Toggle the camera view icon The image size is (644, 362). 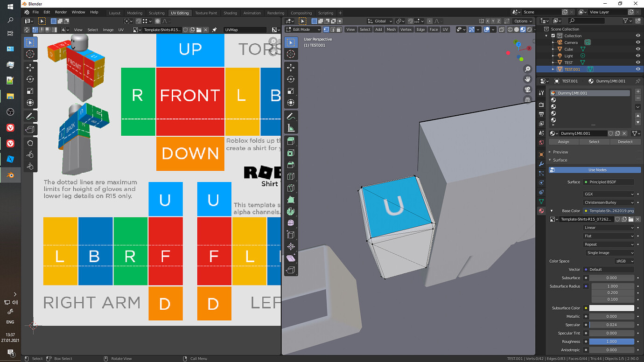[528, 90]
